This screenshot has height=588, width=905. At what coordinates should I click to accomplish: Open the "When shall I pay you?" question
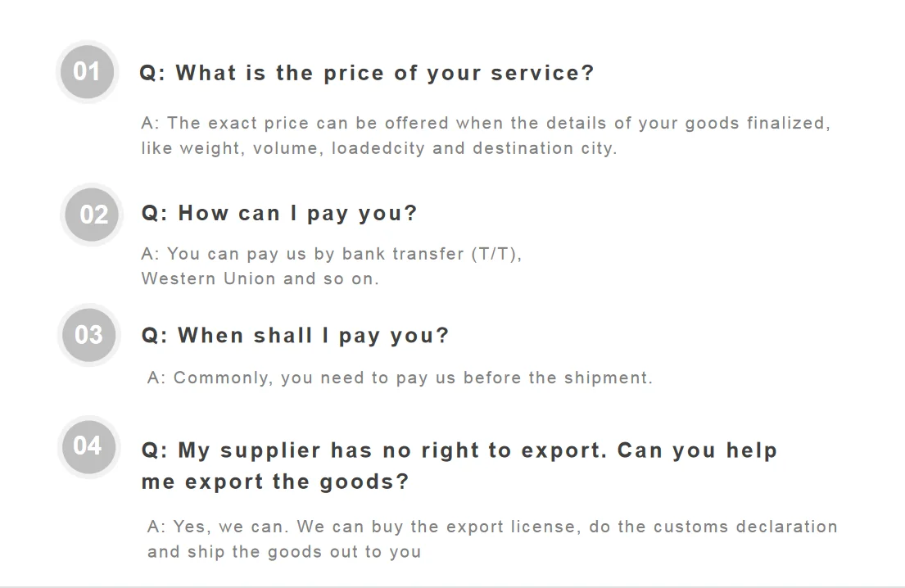click(295, 336)
